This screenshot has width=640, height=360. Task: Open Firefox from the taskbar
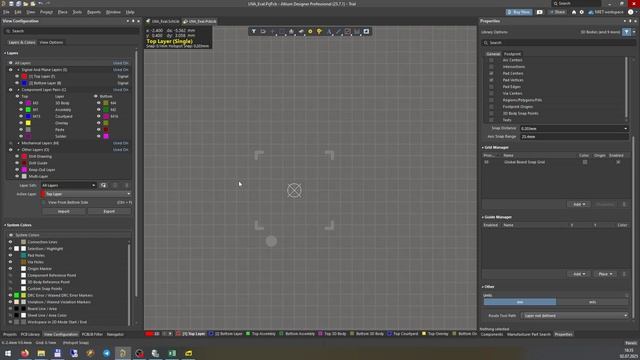point(25,353)
